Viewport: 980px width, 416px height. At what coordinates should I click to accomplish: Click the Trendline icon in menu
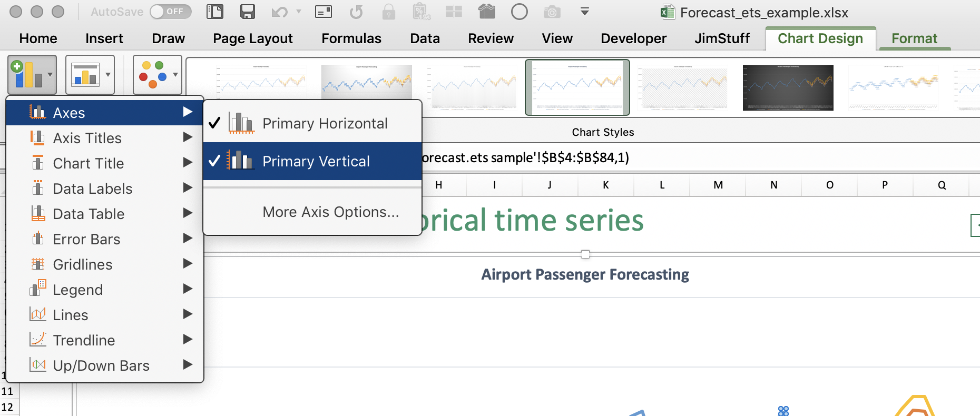38,340
